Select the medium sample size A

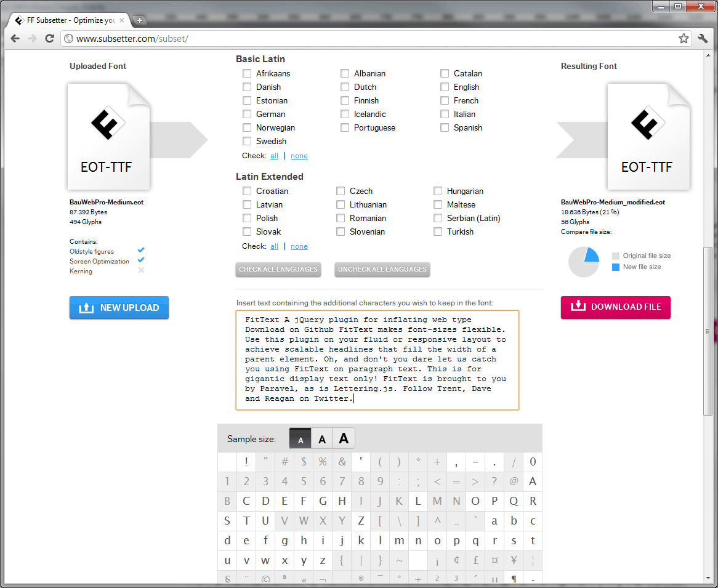tap(322, 439)
